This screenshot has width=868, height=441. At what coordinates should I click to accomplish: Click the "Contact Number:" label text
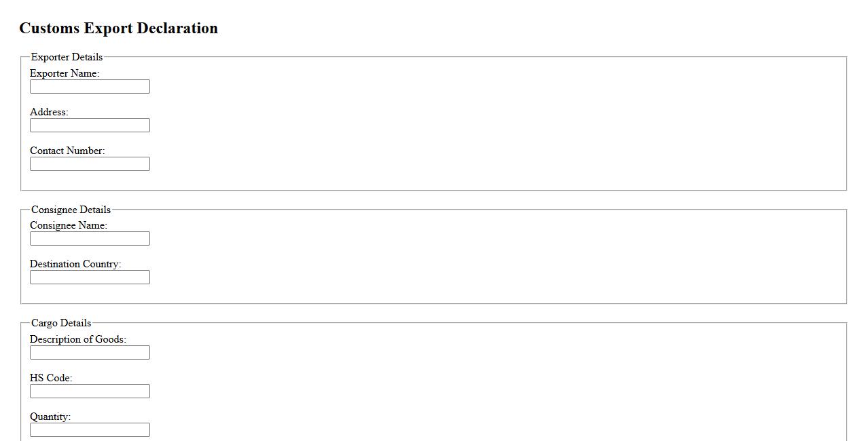tap(67, 151)
